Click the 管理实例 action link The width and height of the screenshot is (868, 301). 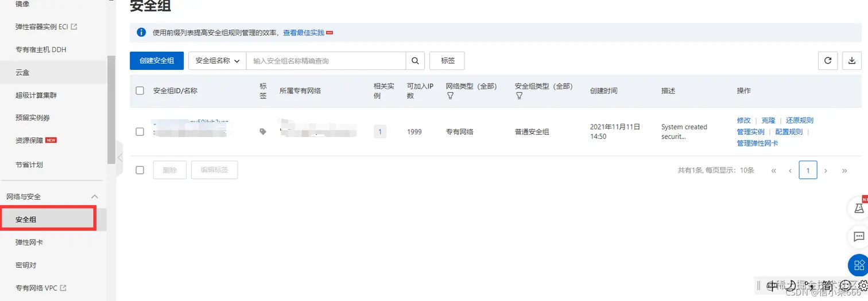751,132
